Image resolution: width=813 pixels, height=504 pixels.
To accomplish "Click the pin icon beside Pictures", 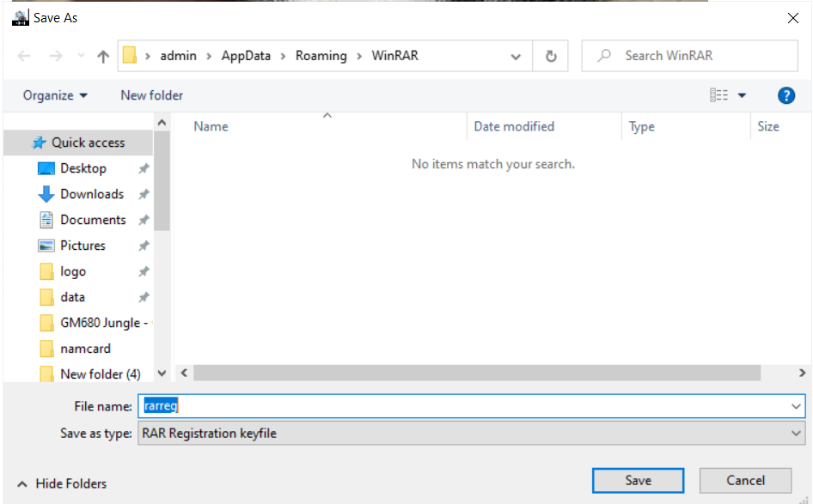I will tap(144, 246).
